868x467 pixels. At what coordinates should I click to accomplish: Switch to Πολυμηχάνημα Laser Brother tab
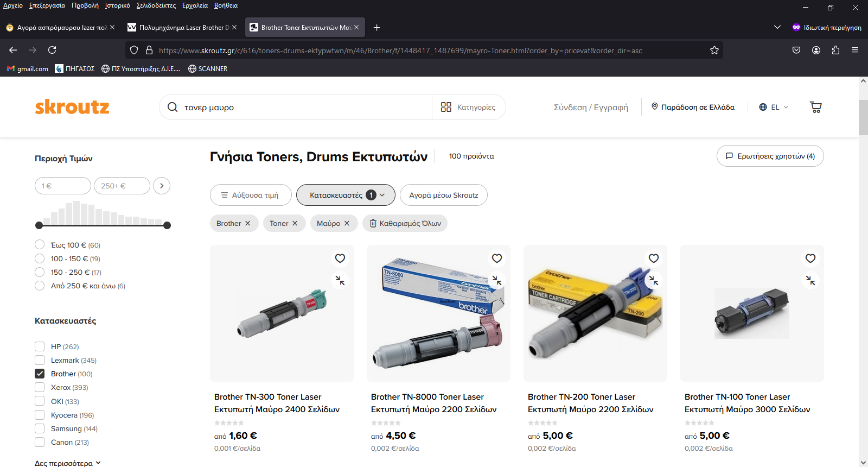click(x=183, y=27)
